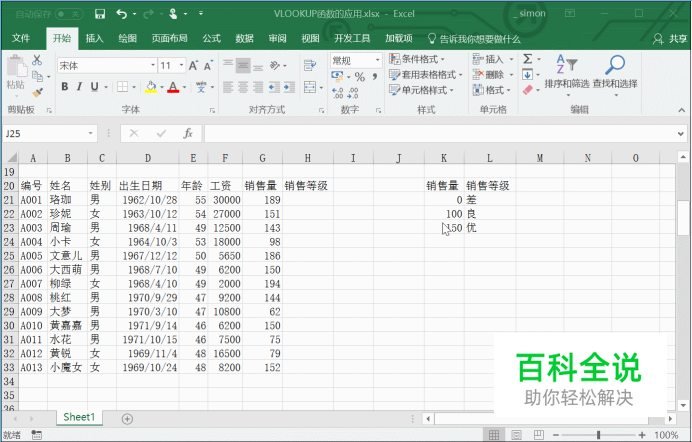Click the cut scissors icon

[37, 60]
